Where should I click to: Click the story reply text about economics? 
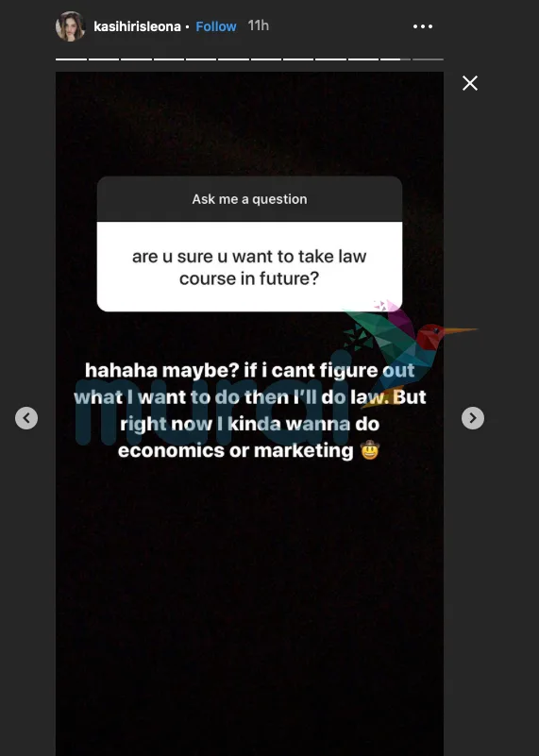250,411
